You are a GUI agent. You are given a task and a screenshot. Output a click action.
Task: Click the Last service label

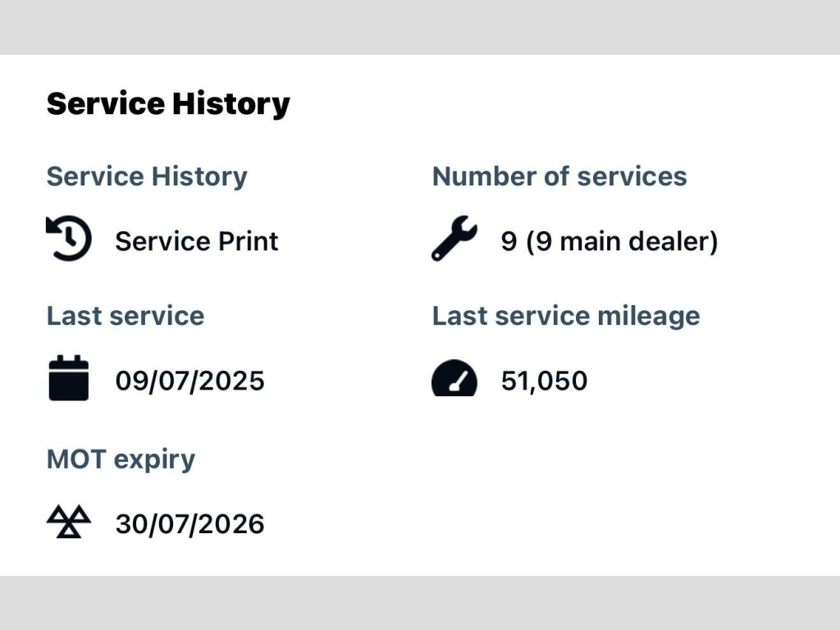[x=126, y=316]
